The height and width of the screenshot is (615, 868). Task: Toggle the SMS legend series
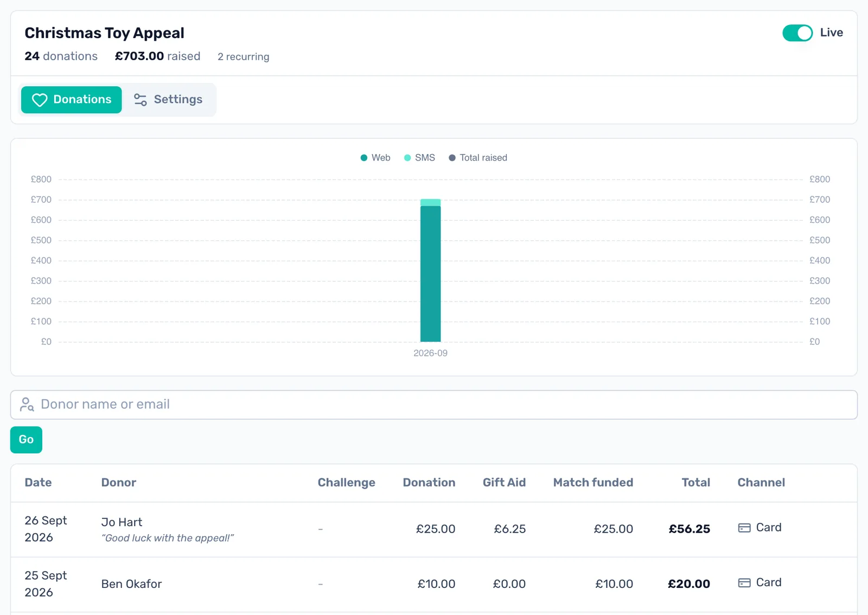click(x=419, y=158)
